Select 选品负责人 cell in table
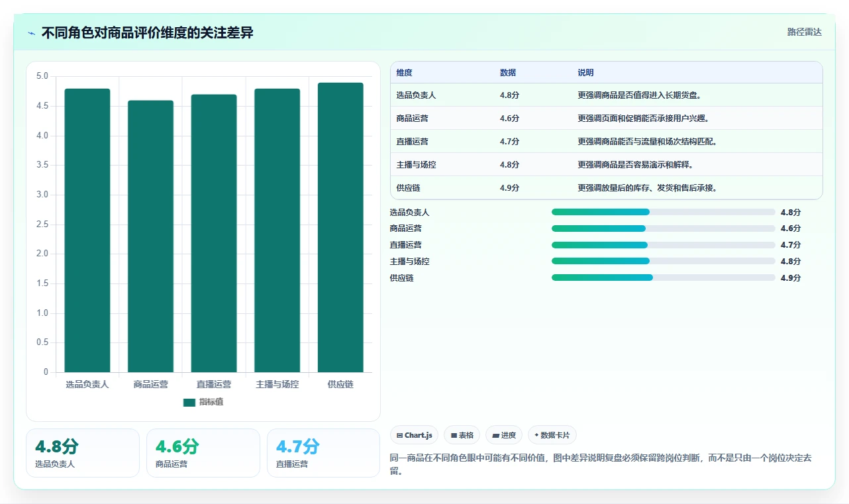The image size is (849, 504). click(x=416, y=95)
